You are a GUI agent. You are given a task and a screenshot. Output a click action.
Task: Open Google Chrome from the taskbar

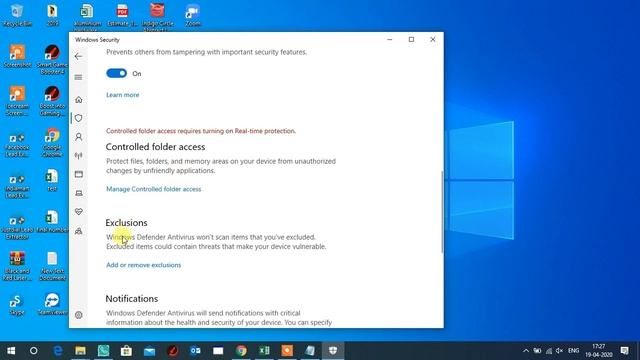(241, 351)
